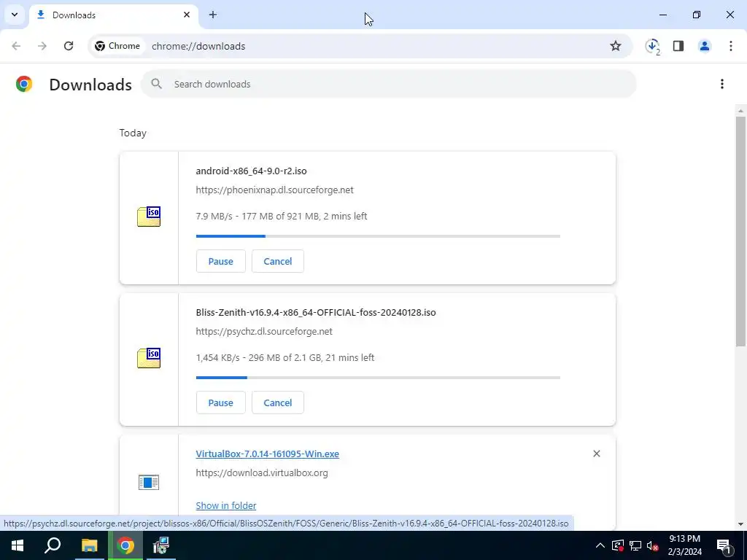This screenshot has height=560, width=747.
Task: Open Chrome's three-dot main menu
Action: coord(731,46)
